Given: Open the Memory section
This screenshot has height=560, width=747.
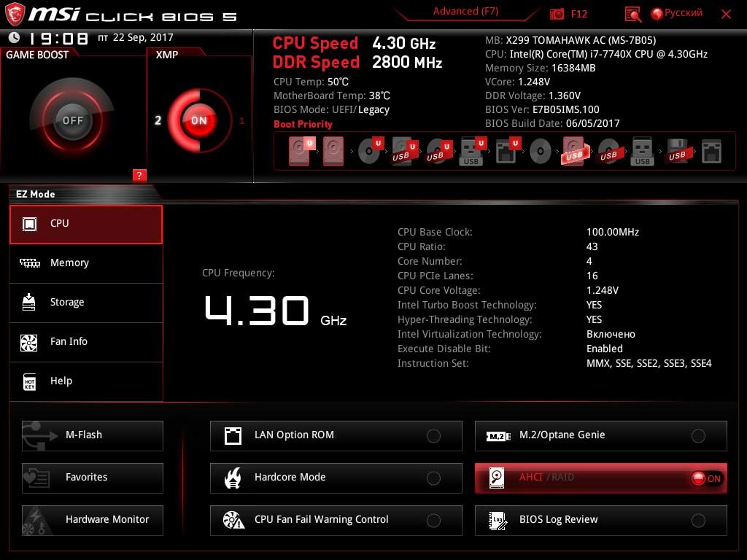Looking at the screenshot, I should (x=86, y=263).
